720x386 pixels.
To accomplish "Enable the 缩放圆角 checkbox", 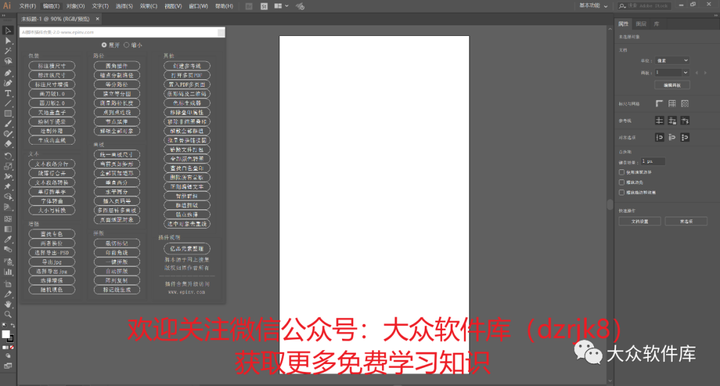I will pyautogui.click(x=622, y=182).
